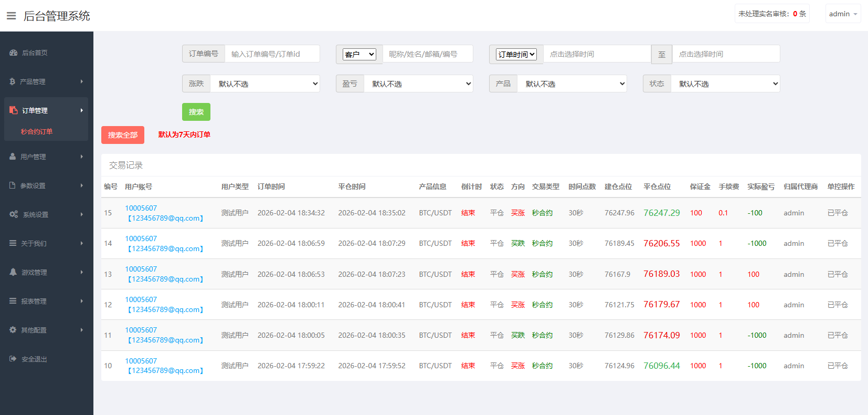Click the bitcoin icon beside 产品管理

pyautogui.click(x=12, y=81)
